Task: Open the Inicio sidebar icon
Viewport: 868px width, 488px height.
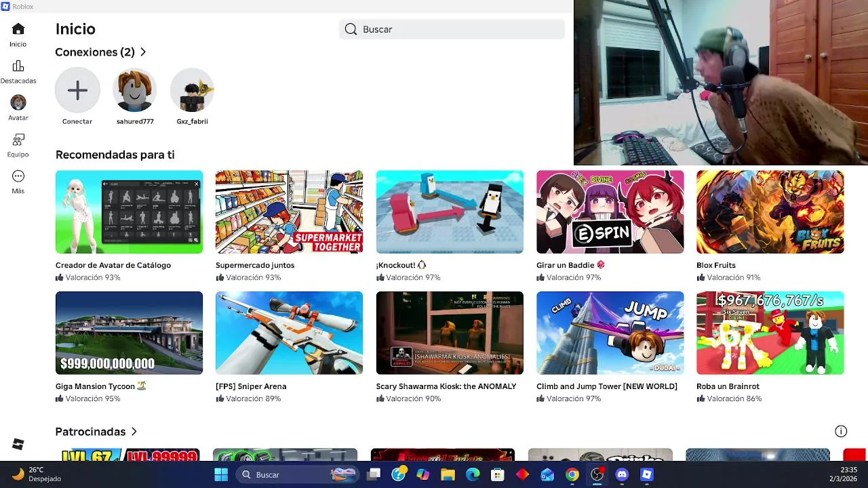Action: click(18, 29)
